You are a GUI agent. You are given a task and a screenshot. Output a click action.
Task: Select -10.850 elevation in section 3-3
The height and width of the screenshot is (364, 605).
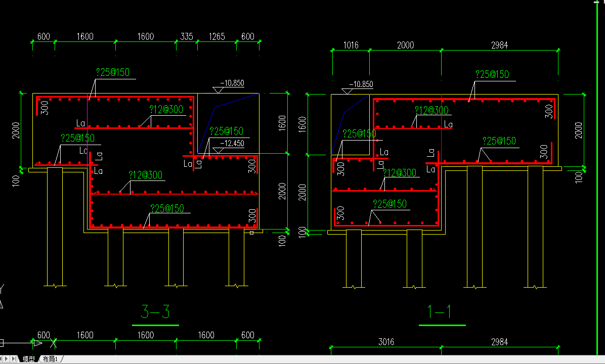tap(232, 83)
